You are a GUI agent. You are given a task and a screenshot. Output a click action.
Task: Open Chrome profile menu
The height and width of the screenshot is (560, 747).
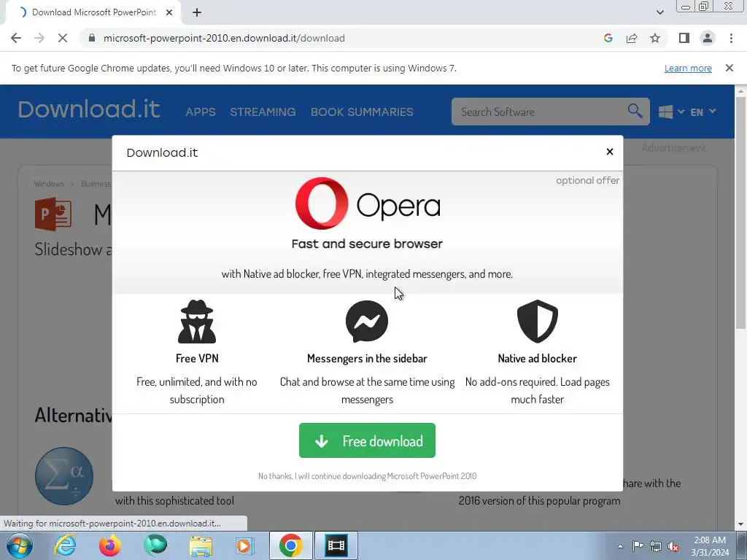(708, 38)
